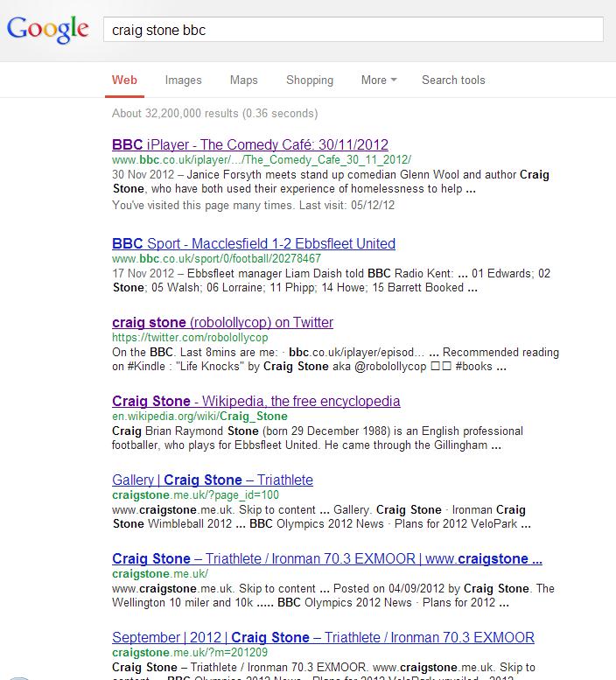Select the Web tab

coord(124,81)
